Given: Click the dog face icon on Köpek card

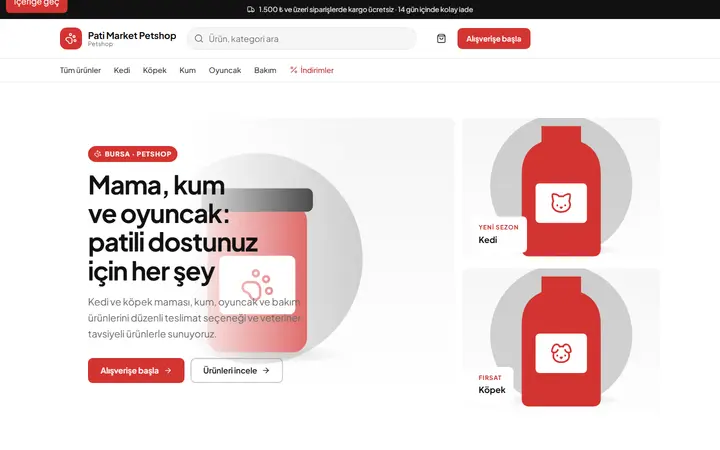Looking at the screenshot, I should coord(561,353).
